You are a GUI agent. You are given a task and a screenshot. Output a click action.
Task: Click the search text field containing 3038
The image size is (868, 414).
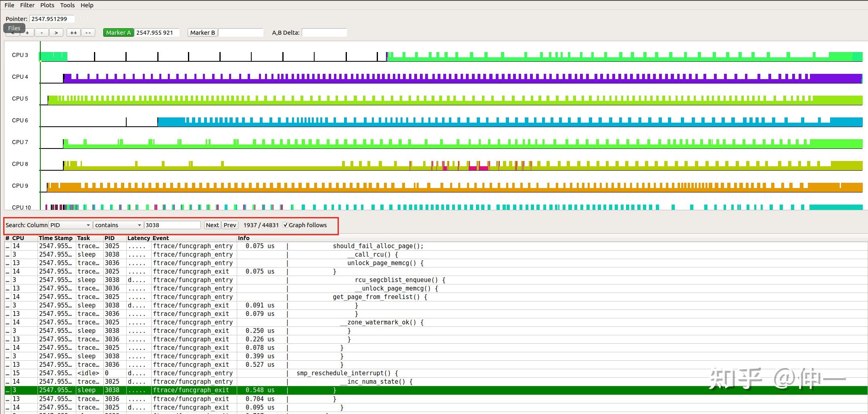[172, 225]
